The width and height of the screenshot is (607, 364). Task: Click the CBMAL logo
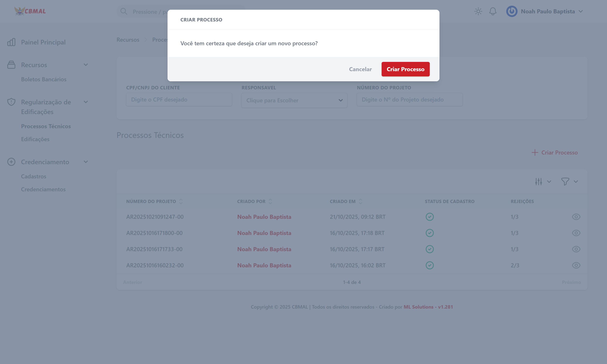pos(30,11)
